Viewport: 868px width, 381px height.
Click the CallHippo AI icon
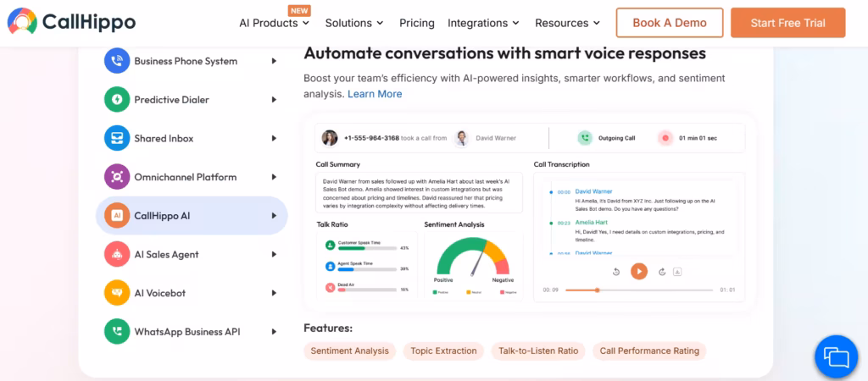coord(117,216)
